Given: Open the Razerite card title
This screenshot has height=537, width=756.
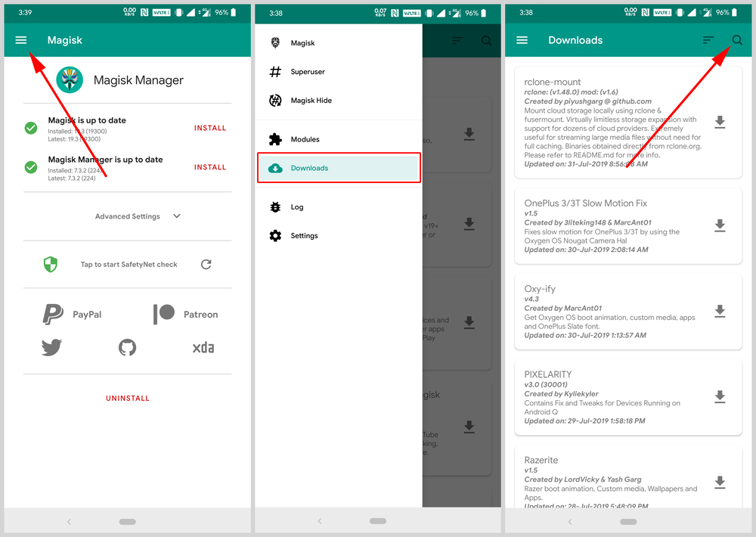Looking at the screenshot, I should [541, 460].
